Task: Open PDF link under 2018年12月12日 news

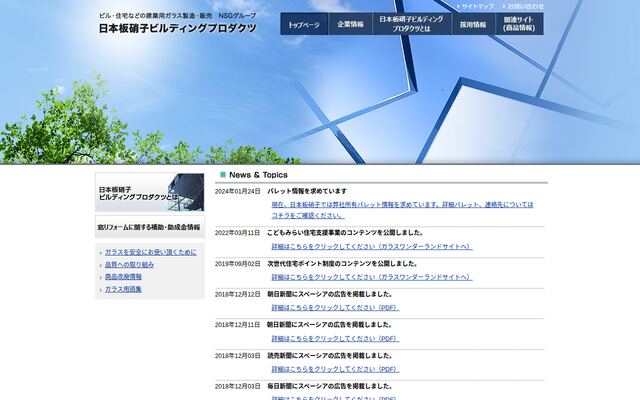Action: [x=336, y=308]
